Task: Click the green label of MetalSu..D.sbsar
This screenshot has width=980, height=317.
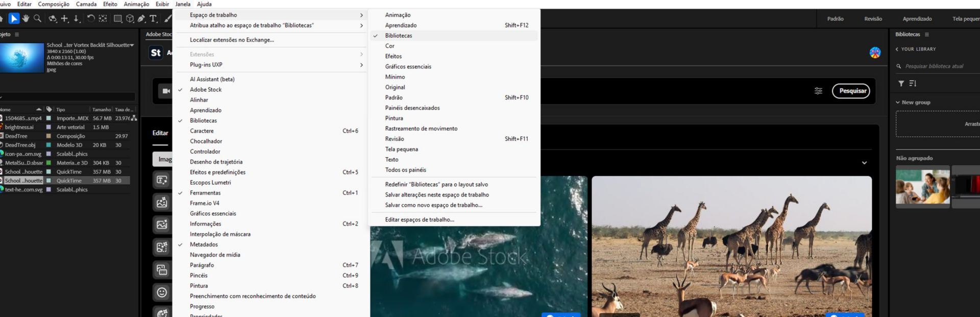Action: 48,163
